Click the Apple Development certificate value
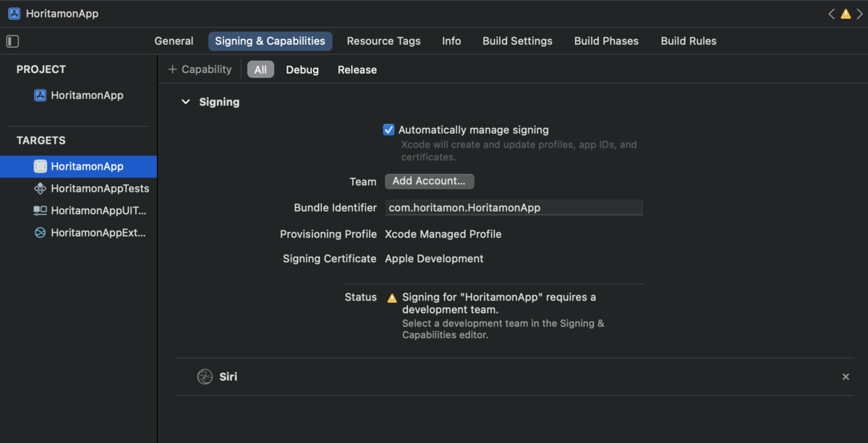The image size is (868, 443). coord(434,259)
